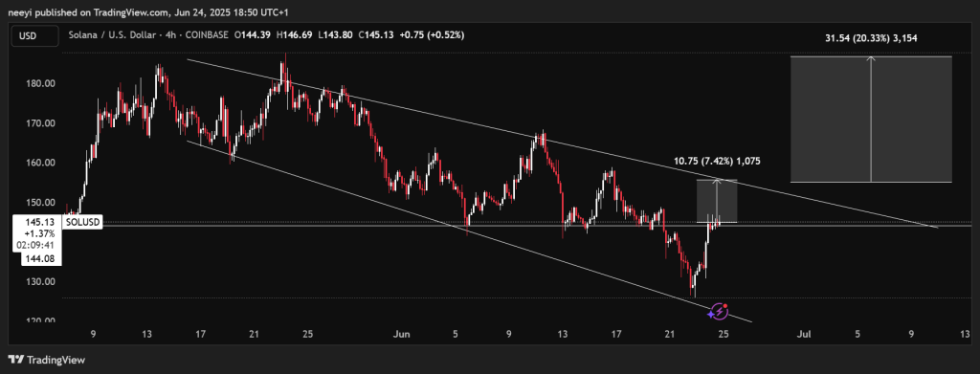
Task: Select the small 7.42% price range box
Action: (x=717, y=201)
